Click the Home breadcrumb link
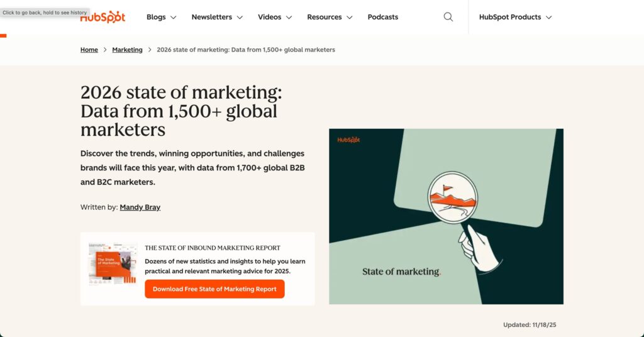644x337 pixels. pyautogui.click(x=89, y=50)
